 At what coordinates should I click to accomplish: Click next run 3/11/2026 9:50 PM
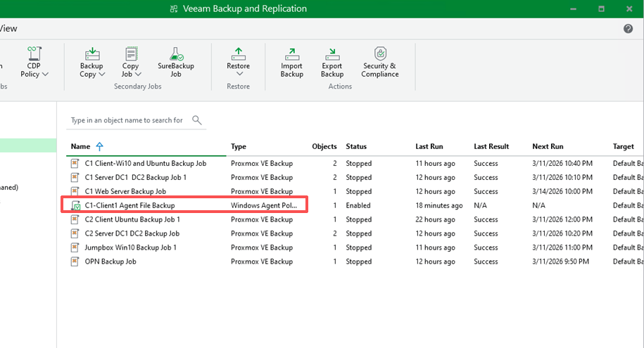(x=561, y=262)
